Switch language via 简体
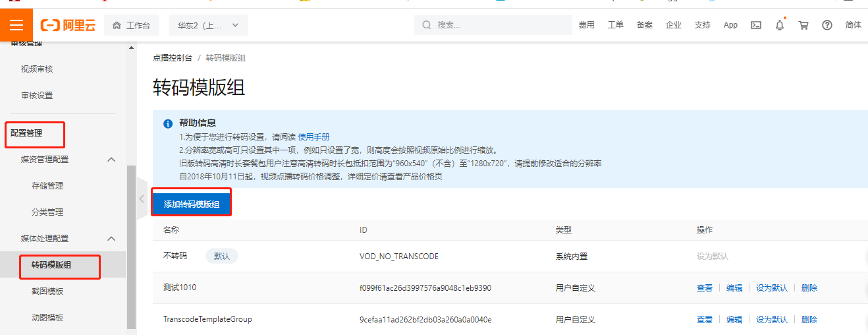 click(x=854, y=25)
